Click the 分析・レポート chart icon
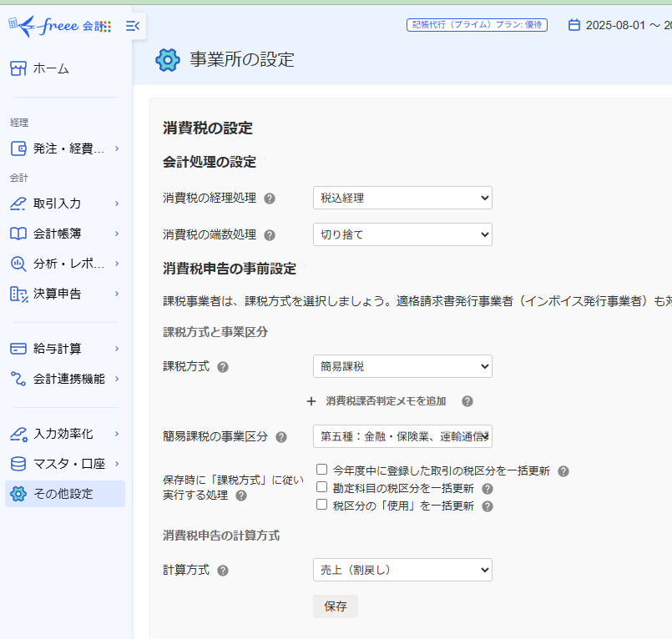 tap(18, 264)
